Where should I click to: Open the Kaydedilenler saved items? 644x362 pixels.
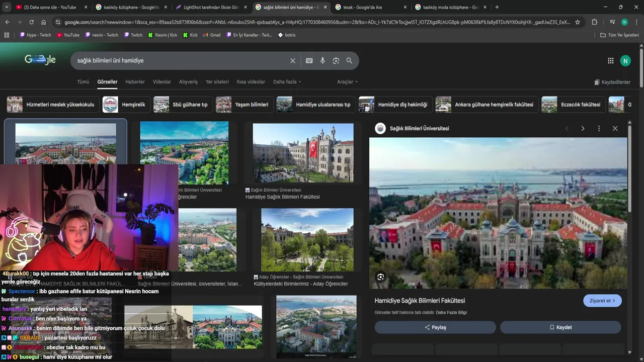pyautogui.click(x=612, y=82)
